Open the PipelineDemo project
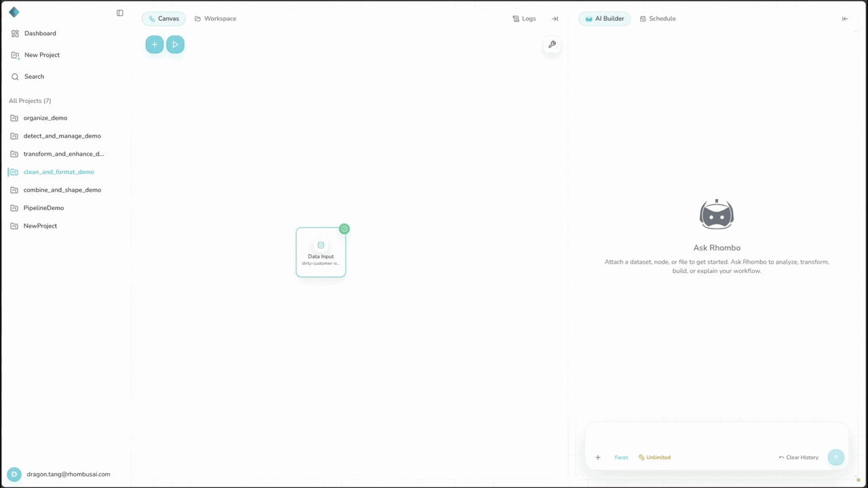This screenshot has width=868, height=488. click(x=43, y=208)
